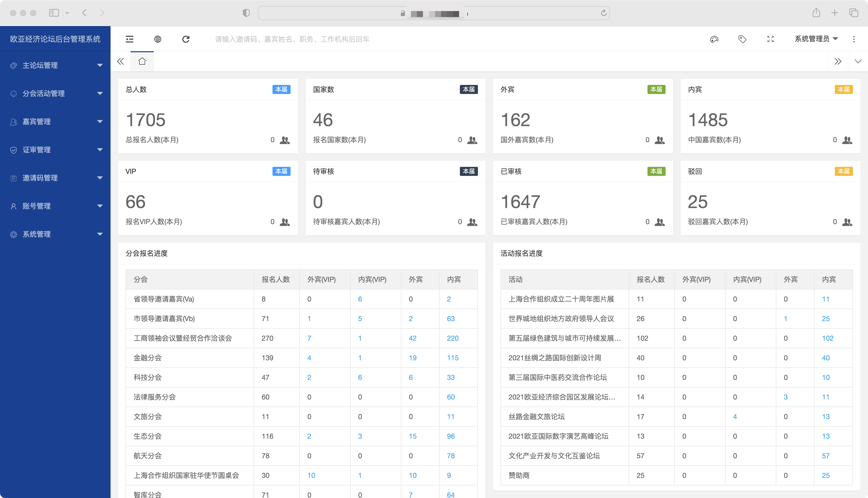Screen dimensions: 868x498
Task: Expand the 系统管理员 user dropdown
Action: pyautogui.click(x=816, y=39)
